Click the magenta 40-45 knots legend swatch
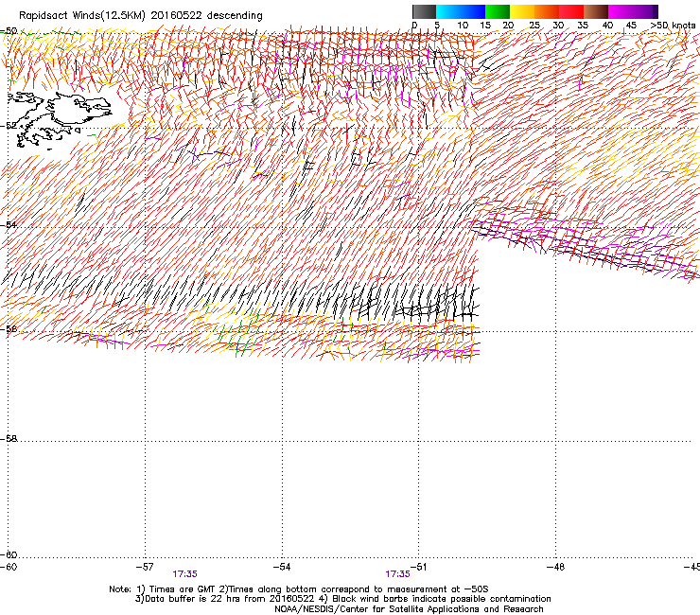Screen dimensions: 700x615 click(x=621, y=11)
